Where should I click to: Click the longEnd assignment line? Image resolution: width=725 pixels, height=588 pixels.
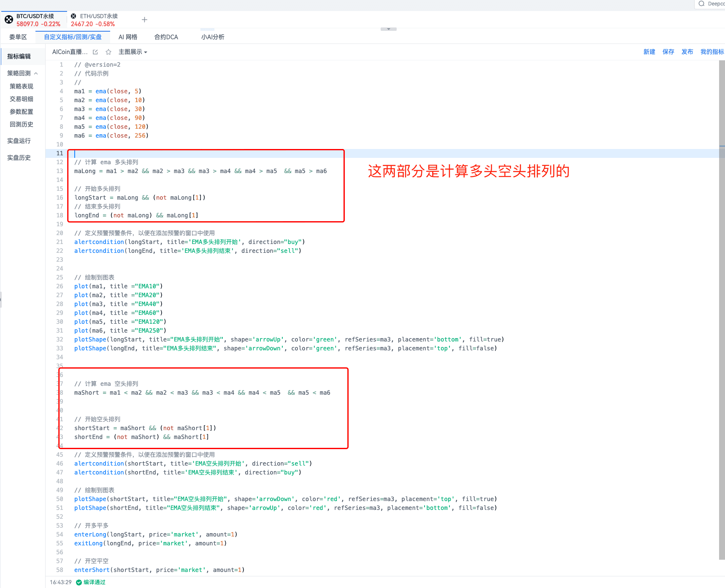click(x=136, y=215)
